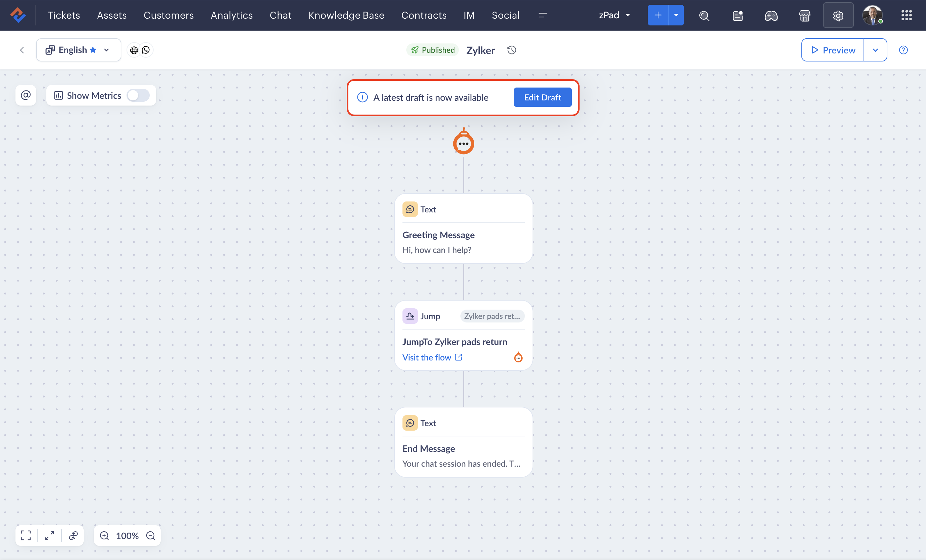Click the @ mention icon button
Image resolution: width=926 pixels, height=560 pixels.
pyautogui.click(x=25, y=95)
